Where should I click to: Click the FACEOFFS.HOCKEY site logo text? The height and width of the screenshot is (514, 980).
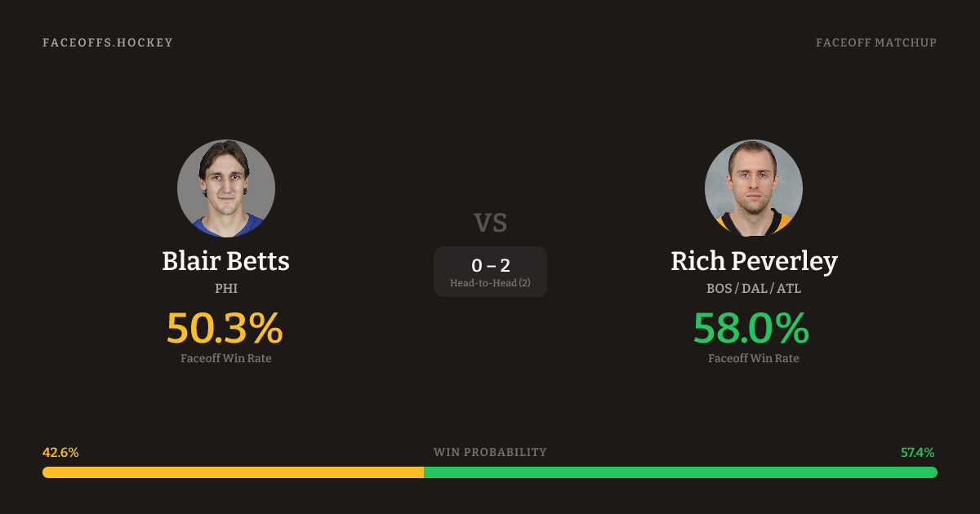(108, 42)
